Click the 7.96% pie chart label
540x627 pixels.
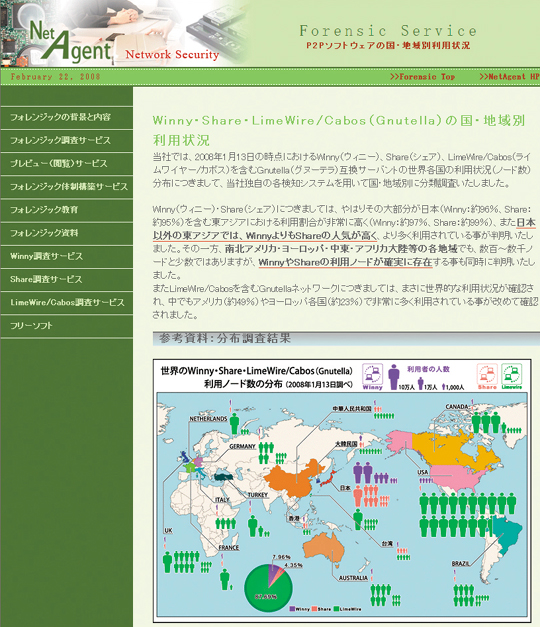tap(281, 557)
